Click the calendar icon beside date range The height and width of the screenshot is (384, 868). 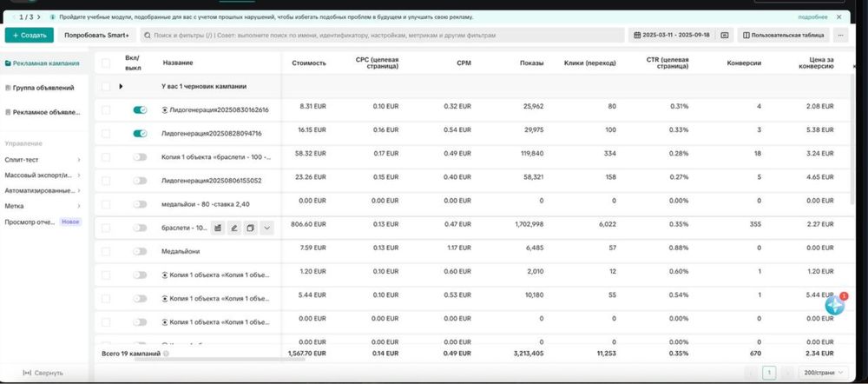point(636,35)
